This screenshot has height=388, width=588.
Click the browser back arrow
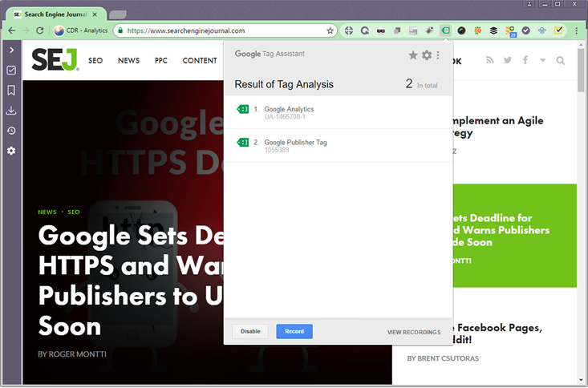(x=11, y=30)
